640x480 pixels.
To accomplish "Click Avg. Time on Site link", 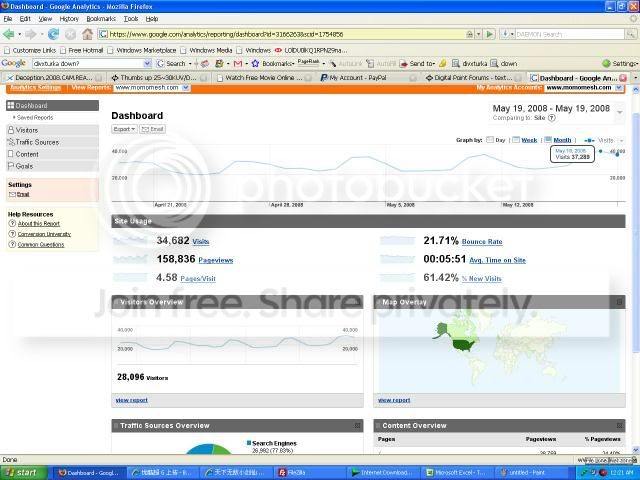I will tap(498, 260).
